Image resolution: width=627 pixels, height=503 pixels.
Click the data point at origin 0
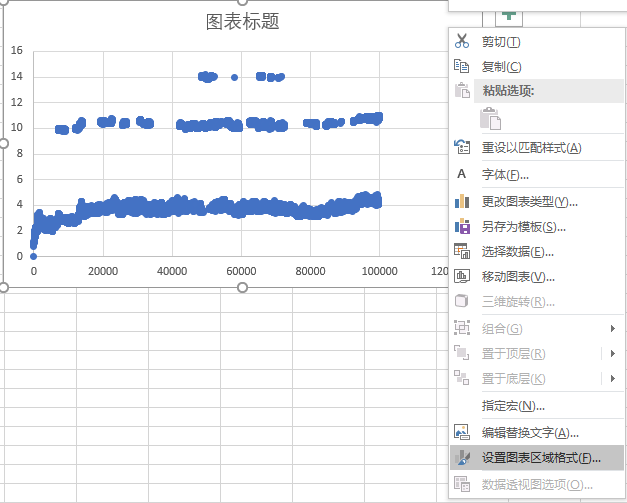tap(34, 256)
